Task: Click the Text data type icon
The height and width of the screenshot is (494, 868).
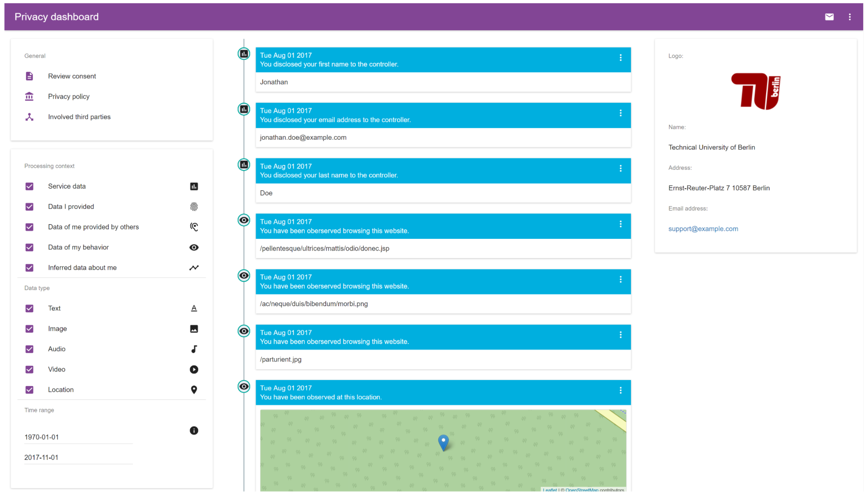Action: tap(194, 308)
